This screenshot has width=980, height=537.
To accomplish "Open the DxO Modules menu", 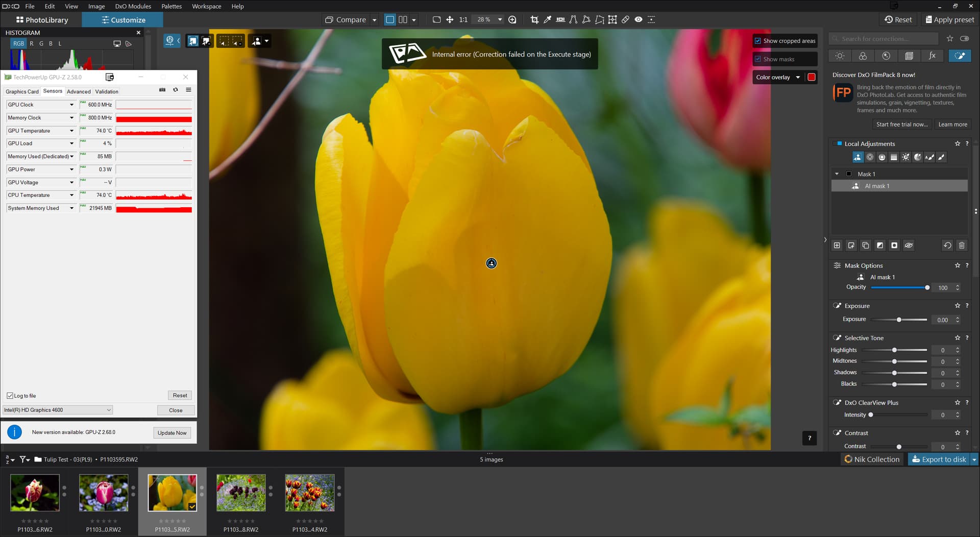I will point(133,6).
